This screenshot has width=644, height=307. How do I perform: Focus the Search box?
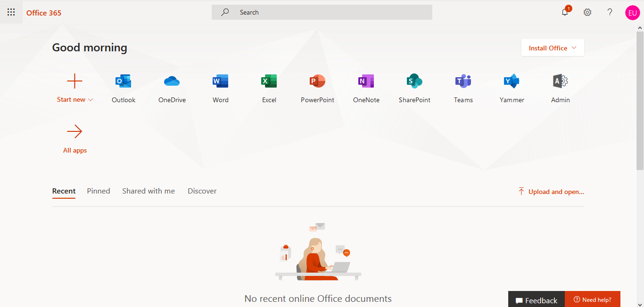(x=322, y=12)
